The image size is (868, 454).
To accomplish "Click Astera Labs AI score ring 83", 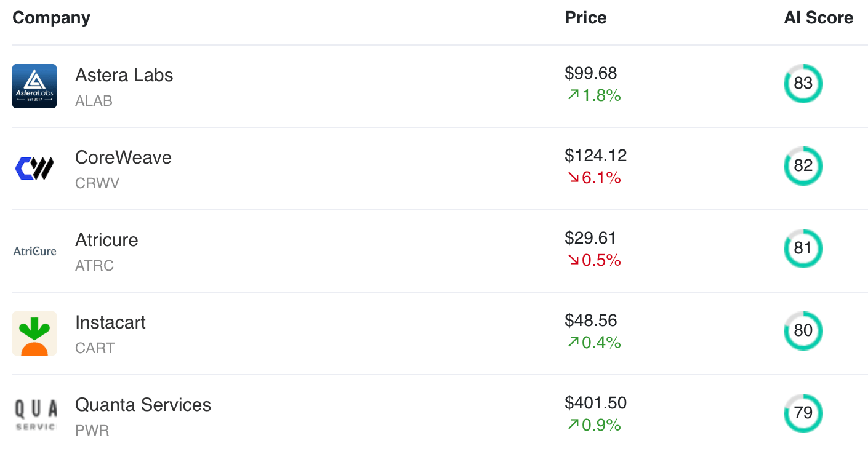I will [x=803, y=84].
